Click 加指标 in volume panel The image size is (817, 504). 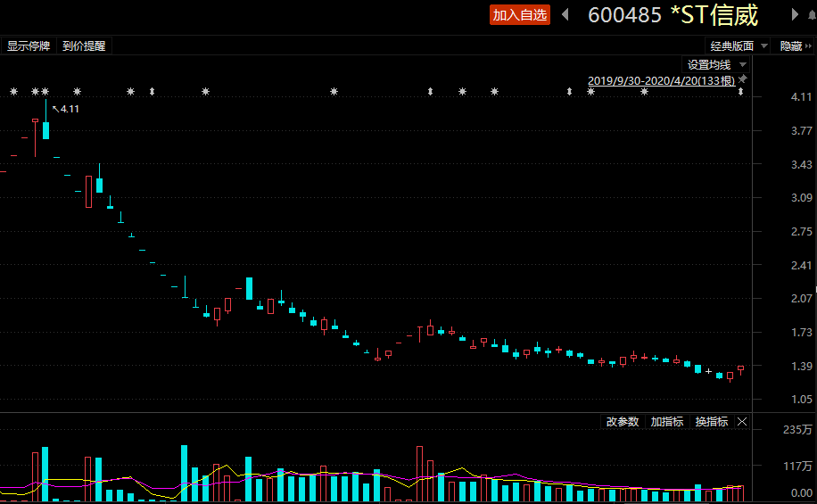[667, 422]
